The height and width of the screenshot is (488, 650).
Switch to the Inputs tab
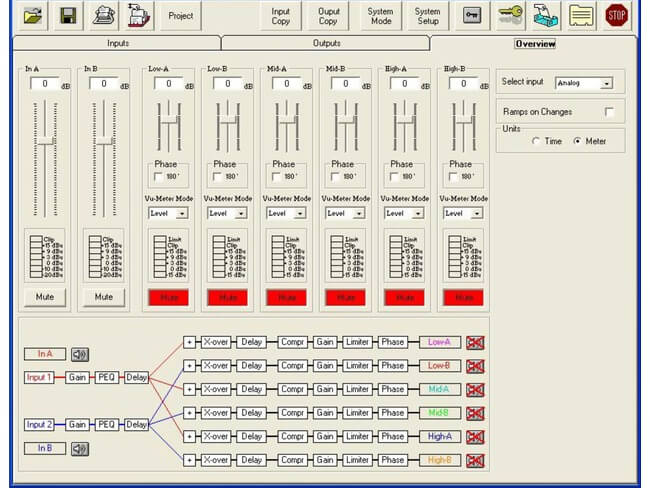coord(117,43)
